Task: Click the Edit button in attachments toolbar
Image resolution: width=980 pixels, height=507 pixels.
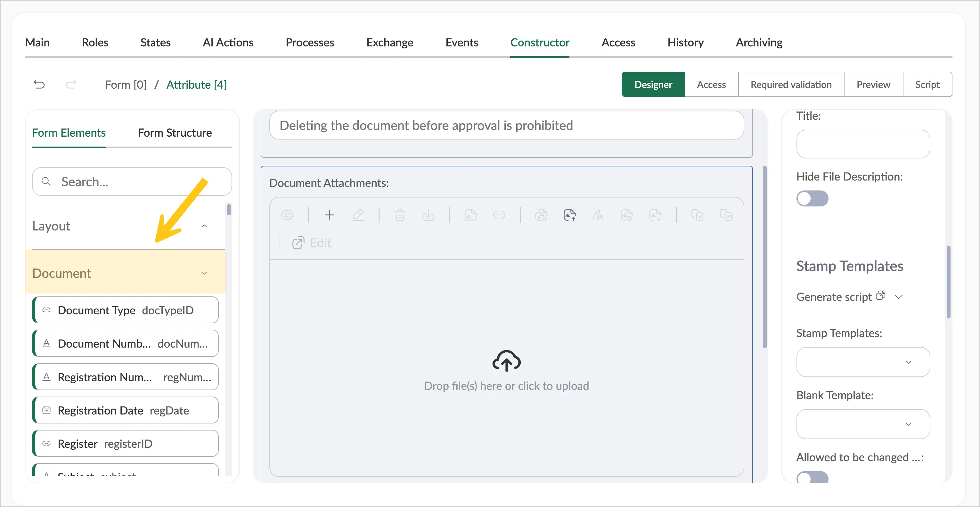Action: point(312,243)
